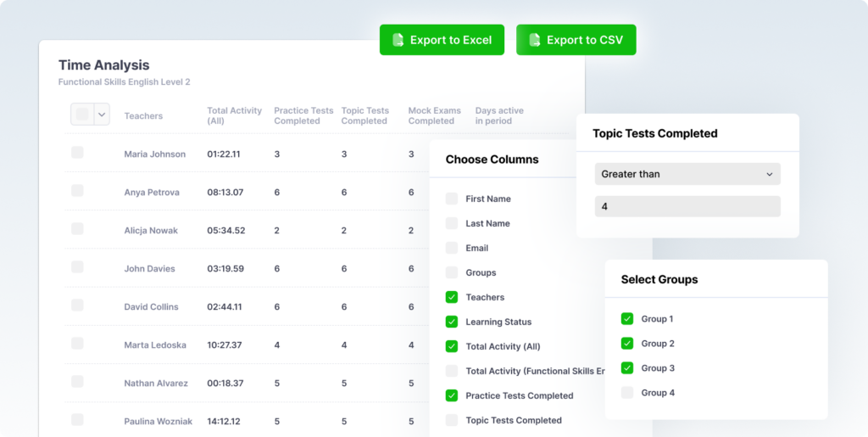868x437 pixels.
Task: Click the Practice Tests Completed column header
Action: point(303,115)
